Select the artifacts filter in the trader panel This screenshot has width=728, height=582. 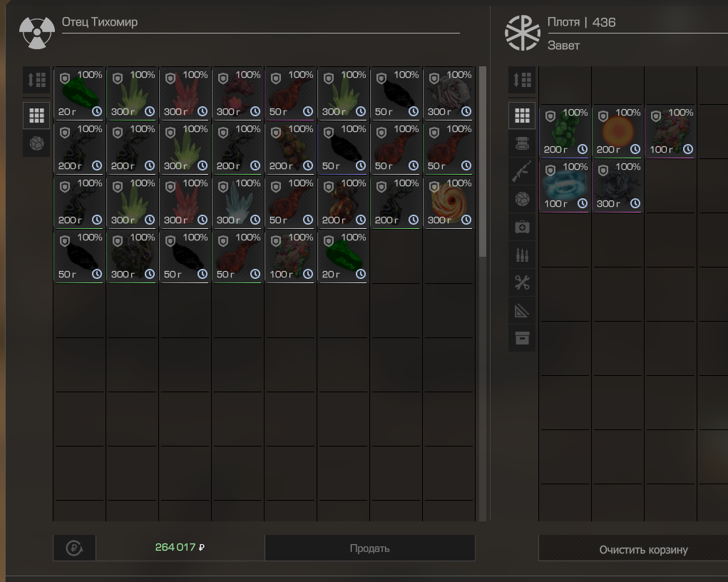[36, 143]
